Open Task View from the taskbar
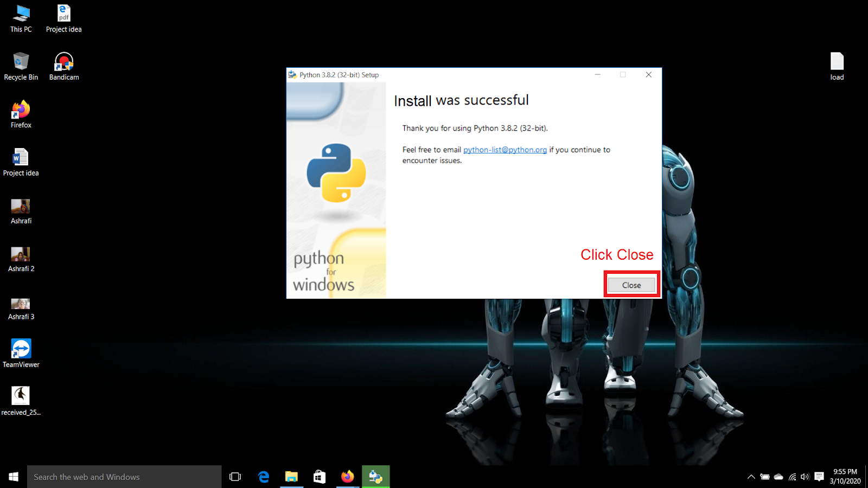The width and height of the screenshot is (868, 488). click(235, 477)
